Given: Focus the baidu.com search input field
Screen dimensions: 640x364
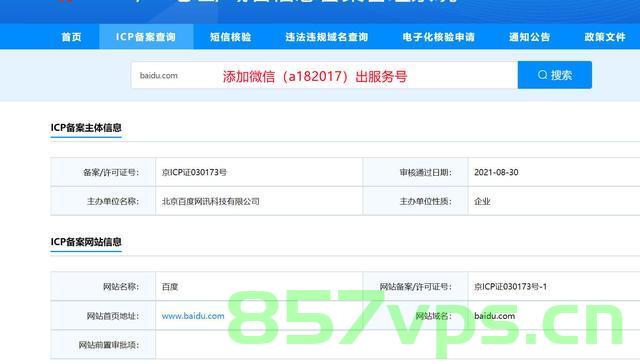Looking at the screenshot, I should (324, 75).
